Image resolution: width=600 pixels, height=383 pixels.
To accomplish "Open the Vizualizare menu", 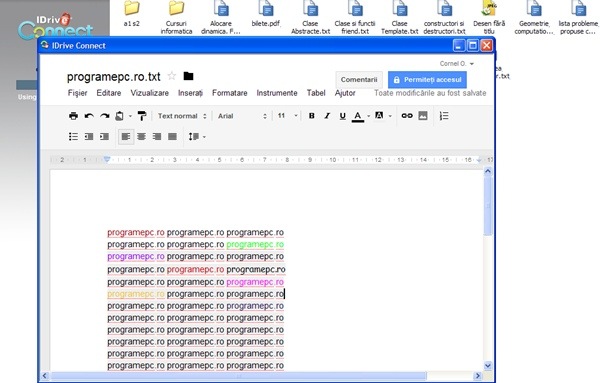I will pyautogui.click(x=150, y=93).
